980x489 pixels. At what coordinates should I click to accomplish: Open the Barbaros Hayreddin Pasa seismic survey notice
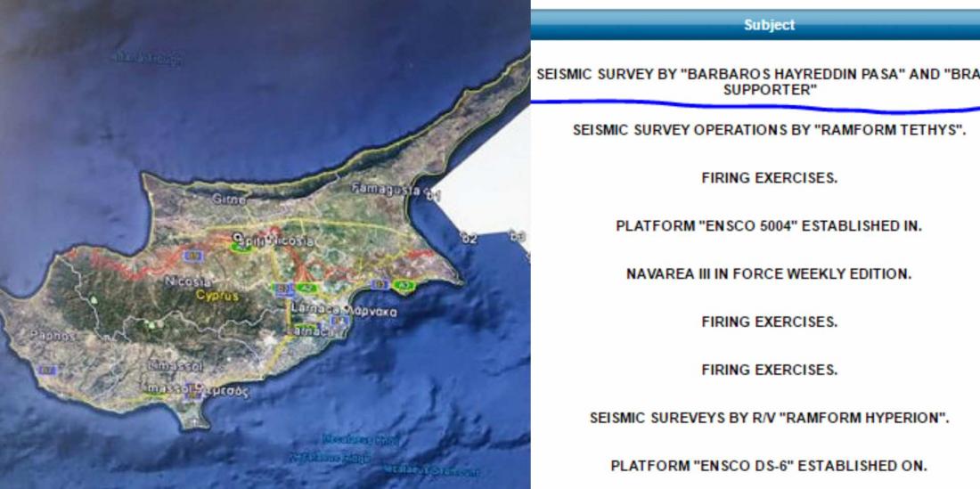(x=757, y=82)
